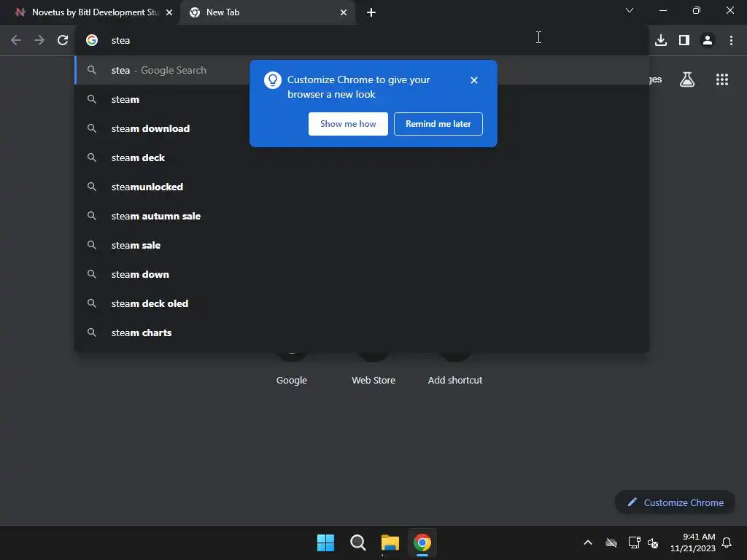Click the browser forward arrow
747x560 pixels.
tap(39, 41)
